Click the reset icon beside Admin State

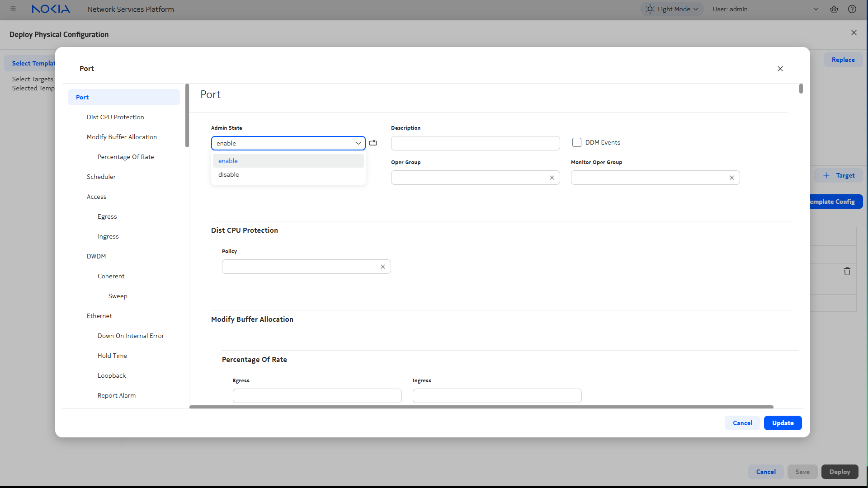pos(373,143)
